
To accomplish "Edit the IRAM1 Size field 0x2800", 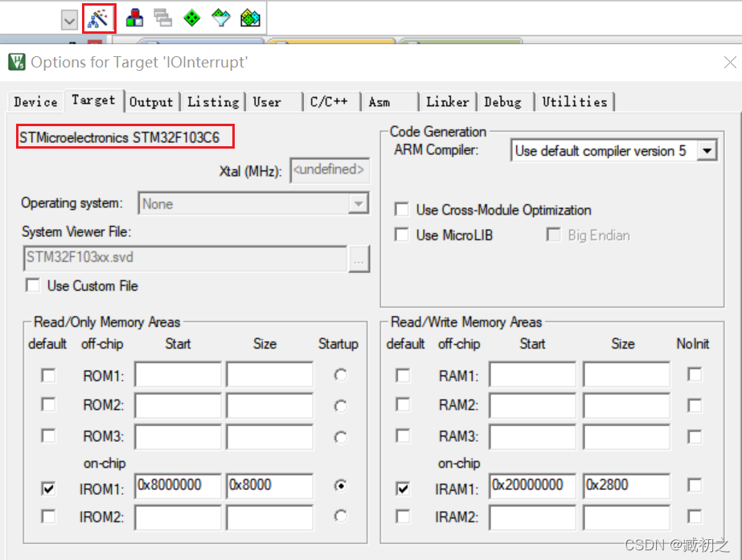I will [x=626, y=486].
